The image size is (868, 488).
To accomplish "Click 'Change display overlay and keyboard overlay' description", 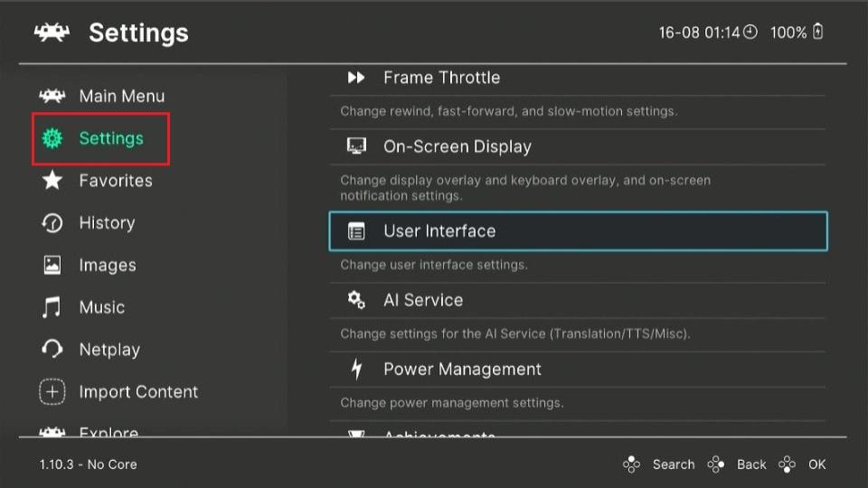I will [x=525, y=188].
